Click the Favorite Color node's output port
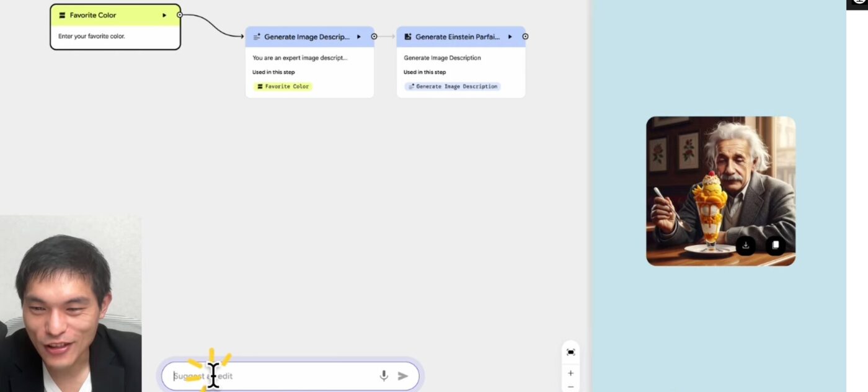The width and height of the screenshot is (868, 392). coord(180,15)
